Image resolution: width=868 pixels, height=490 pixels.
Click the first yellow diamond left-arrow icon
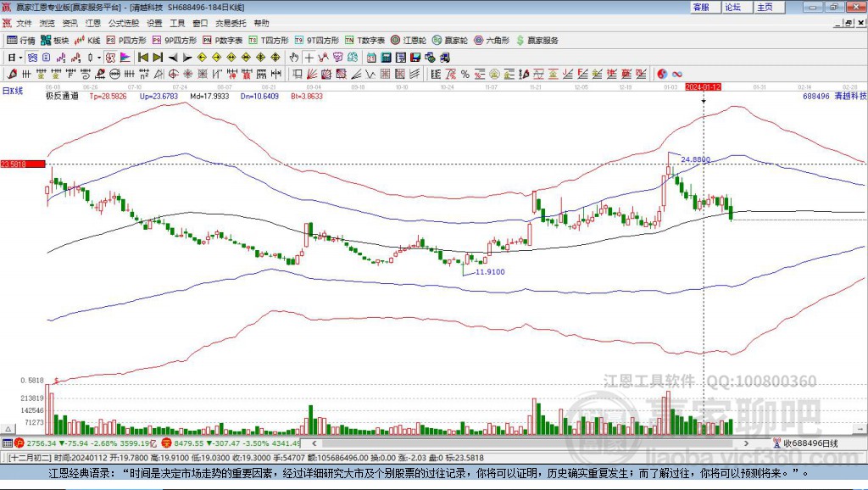tap(202, 58)
